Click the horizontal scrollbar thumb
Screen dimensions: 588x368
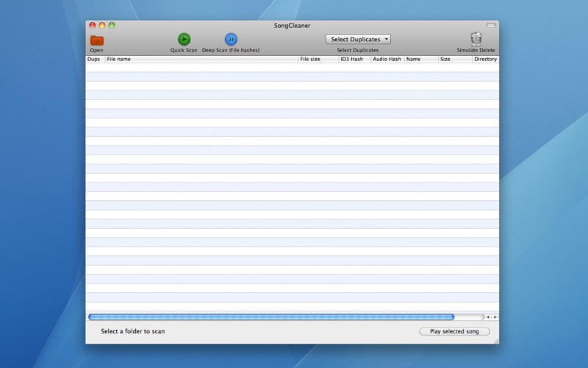point(271,317)
